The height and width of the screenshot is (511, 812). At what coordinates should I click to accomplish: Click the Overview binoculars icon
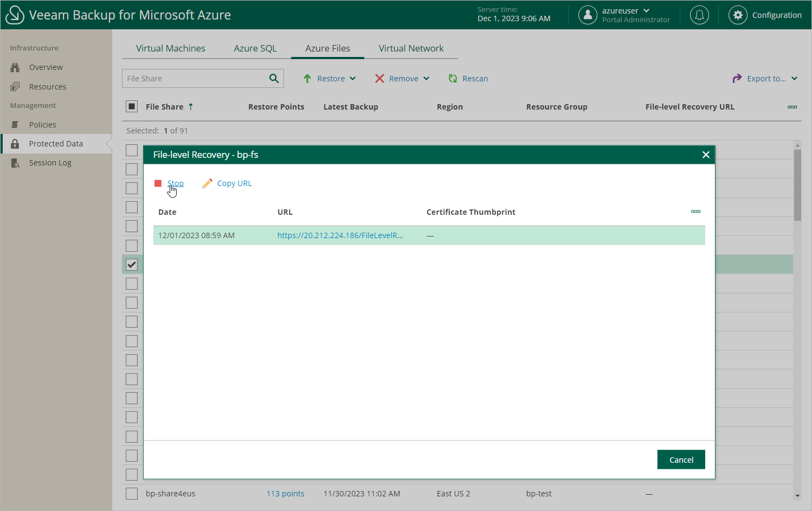point(15,67)
